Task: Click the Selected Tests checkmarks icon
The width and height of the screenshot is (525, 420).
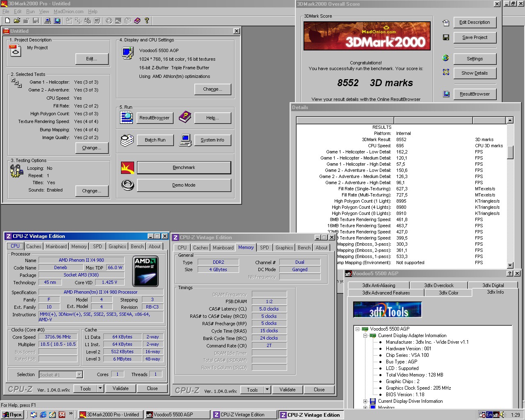Action: [16, 83]
